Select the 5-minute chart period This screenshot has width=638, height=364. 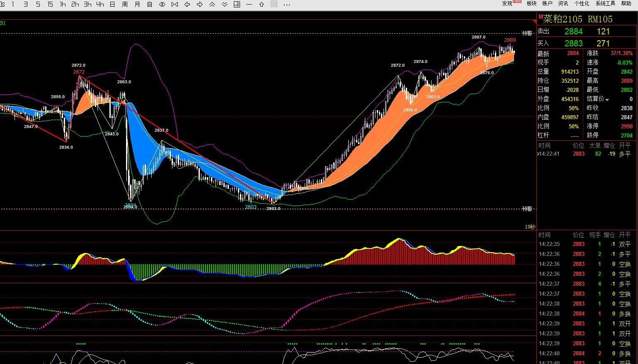pyautogui.click(x=38, y=4)
